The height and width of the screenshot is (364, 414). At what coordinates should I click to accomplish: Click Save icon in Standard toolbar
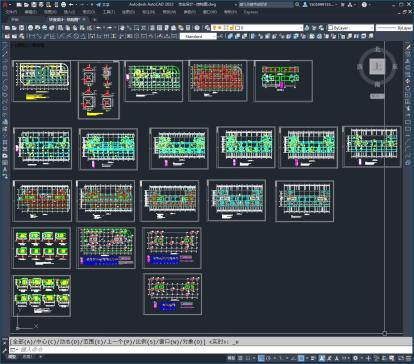pos(21,28)
